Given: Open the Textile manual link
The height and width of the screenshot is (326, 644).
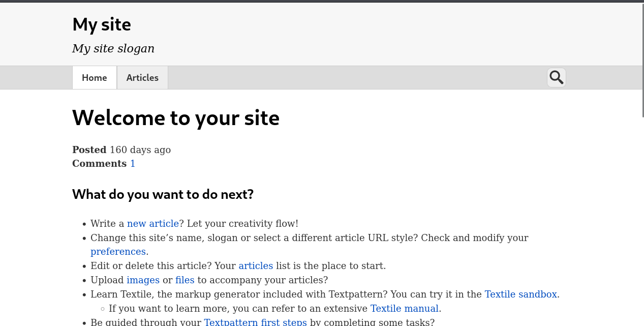Looking at the screenshot, I should (404, 309).
